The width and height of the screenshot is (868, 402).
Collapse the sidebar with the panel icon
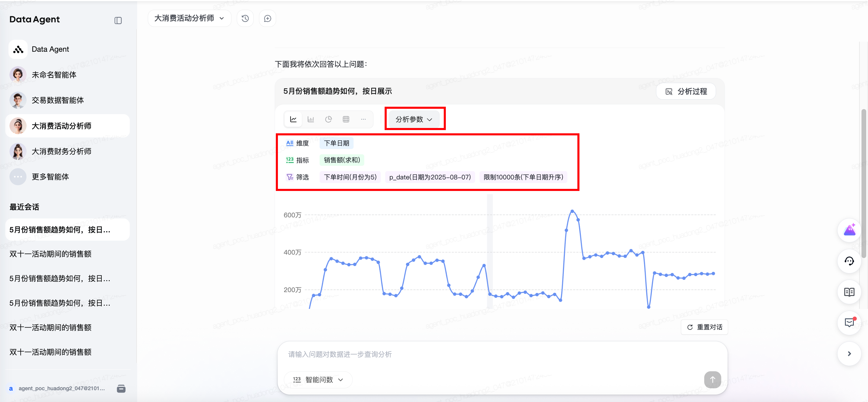tap(118, 21)
